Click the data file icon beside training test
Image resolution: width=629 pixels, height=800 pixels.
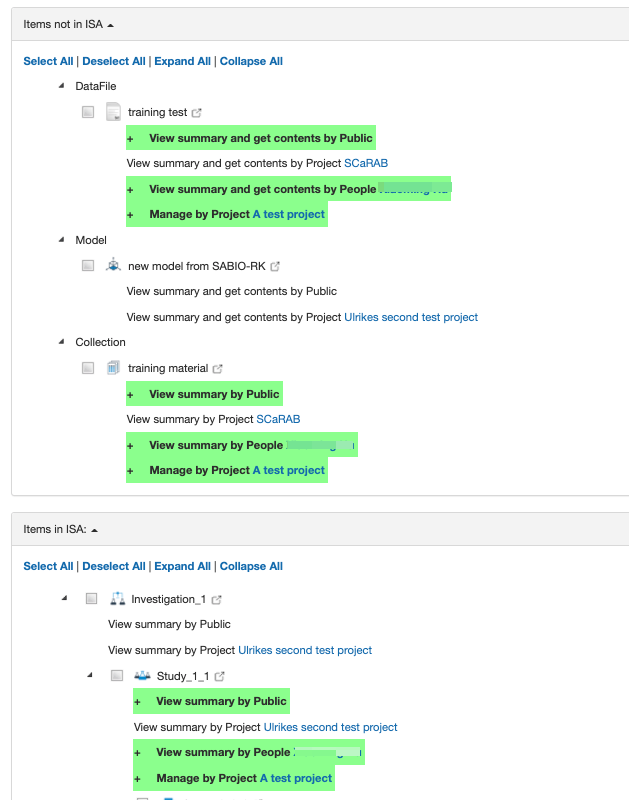point(113,112)
